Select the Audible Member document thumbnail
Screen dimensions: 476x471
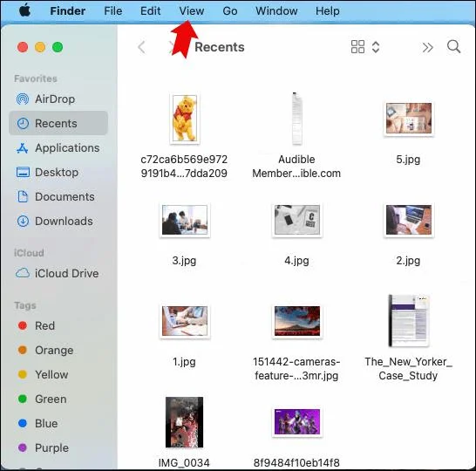click(x=296, y=119)
